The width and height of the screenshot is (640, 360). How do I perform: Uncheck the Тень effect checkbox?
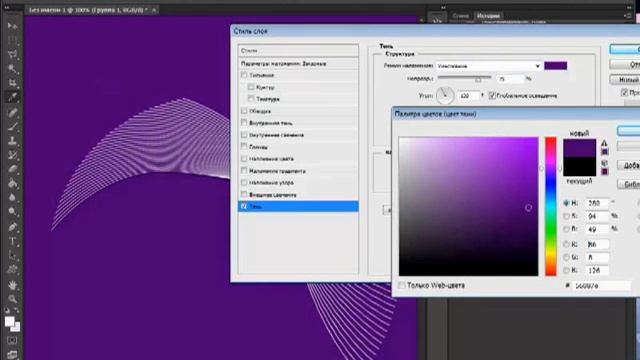point(244,206)
